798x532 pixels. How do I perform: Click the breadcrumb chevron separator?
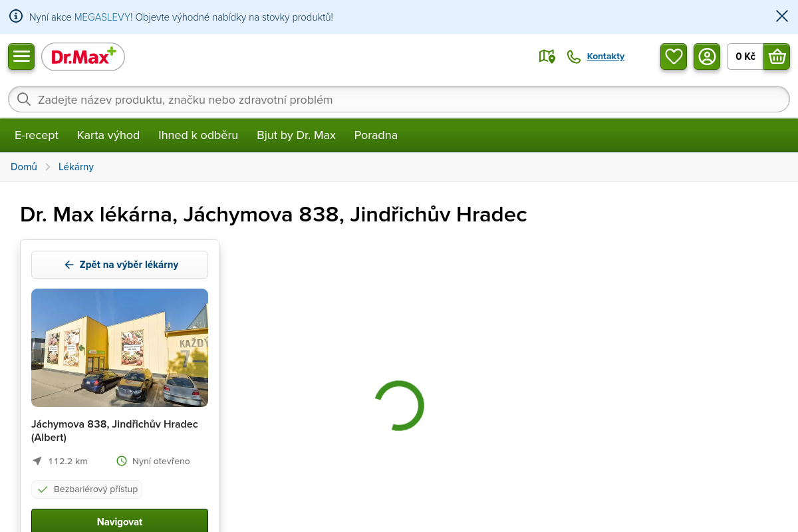click(x=48, y=167)
